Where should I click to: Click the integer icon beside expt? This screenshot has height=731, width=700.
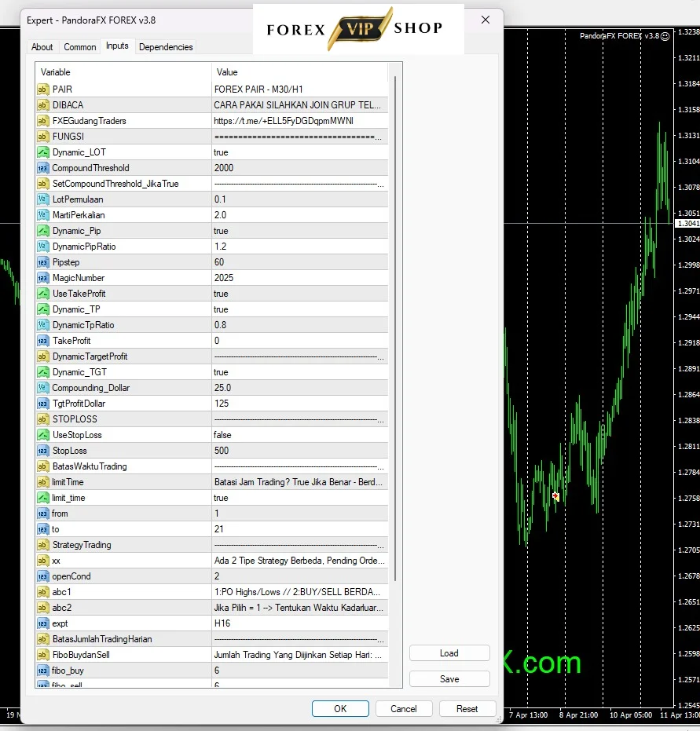click(42, 623)
